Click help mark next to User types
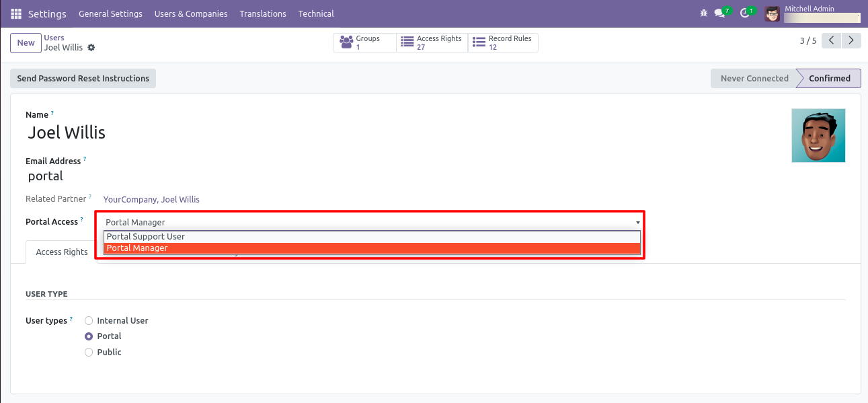The height and width of the screenshot is (403, 868). click(71, 319)
